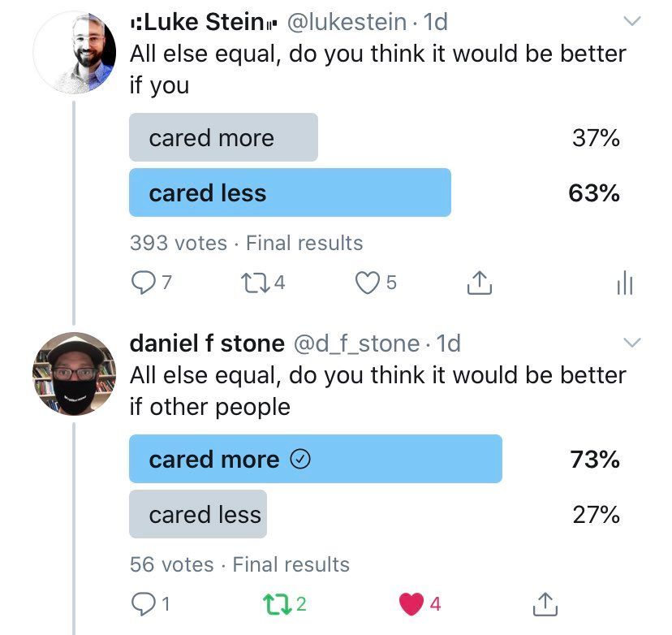Retweet Luke Stein's poll tweet
This screenshot has width=672, height=635.
point(252,283)
